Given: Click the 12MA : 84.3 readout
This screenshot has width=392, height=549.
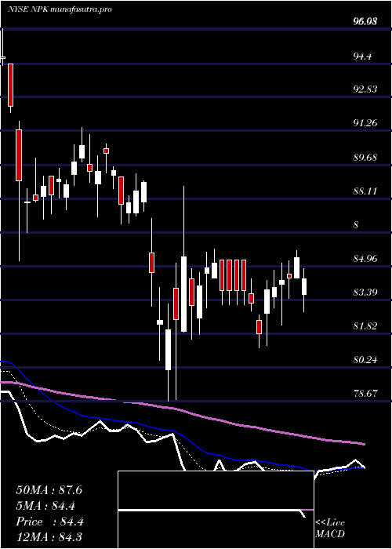Looking at the screenshot, I should tap(49, 537).
